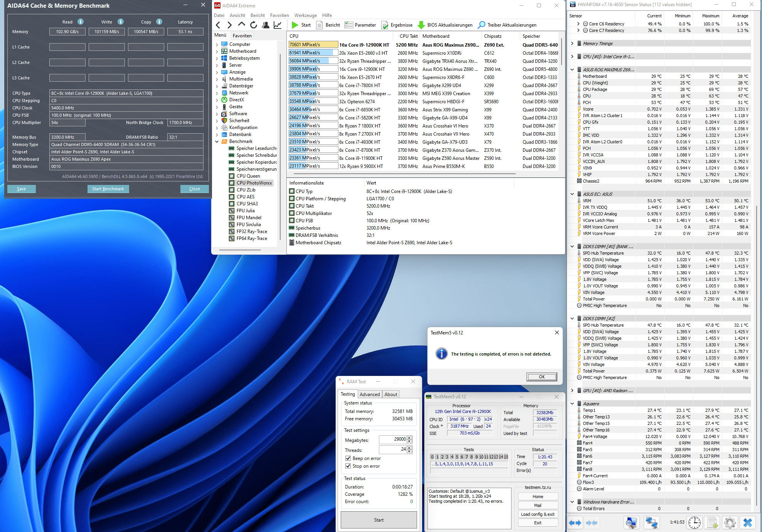
Task: Click OK in the TestMem5 dialog
Action: pos(542,377)
